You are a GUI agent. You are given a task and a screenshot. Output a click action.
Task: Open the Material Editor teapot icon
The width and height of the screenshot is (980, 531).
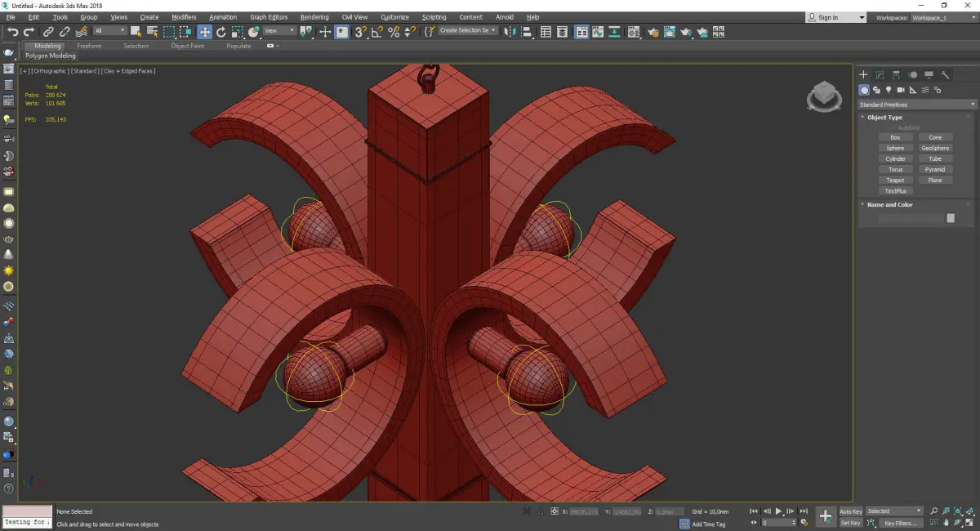633,32
